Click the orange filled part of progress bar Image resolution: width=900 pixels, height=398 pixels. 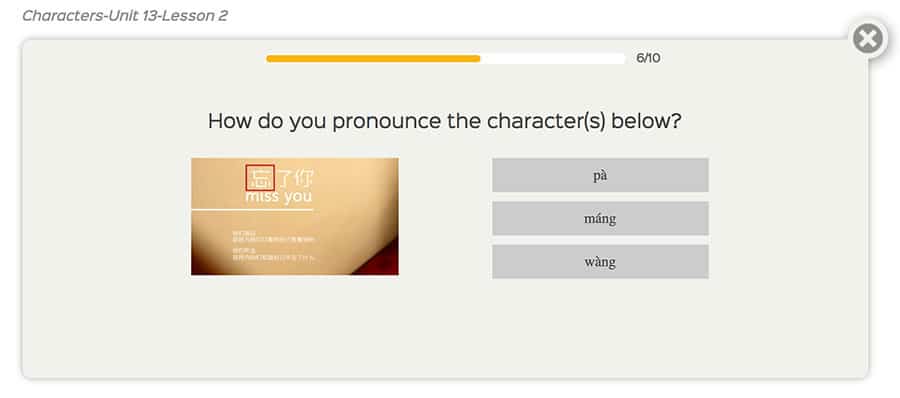click(x=373, y=59)
